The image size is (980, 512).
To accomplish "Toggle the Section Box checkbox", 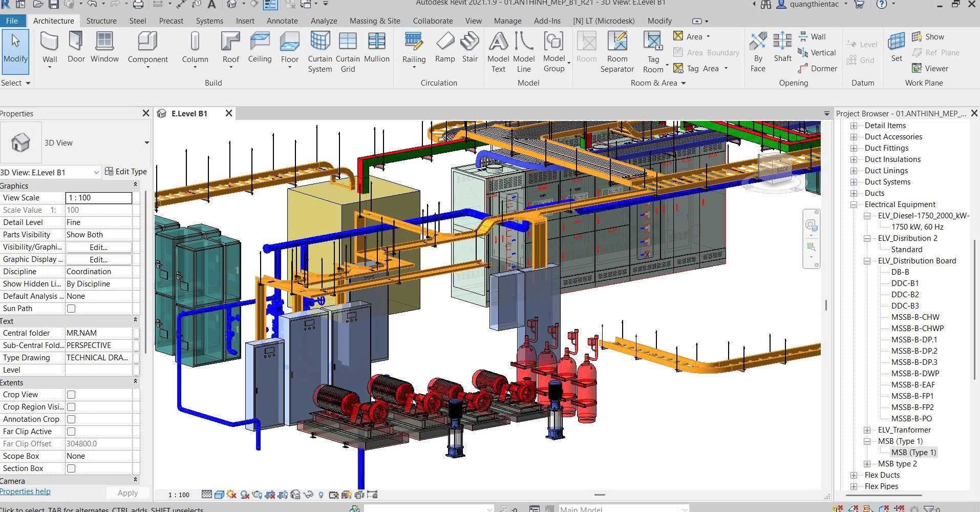I will tap(71, 468).
